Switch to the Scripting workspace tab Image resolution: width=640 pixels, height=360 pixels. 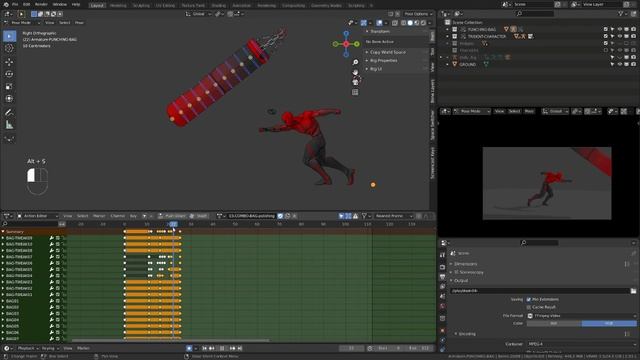pos(356,5)
